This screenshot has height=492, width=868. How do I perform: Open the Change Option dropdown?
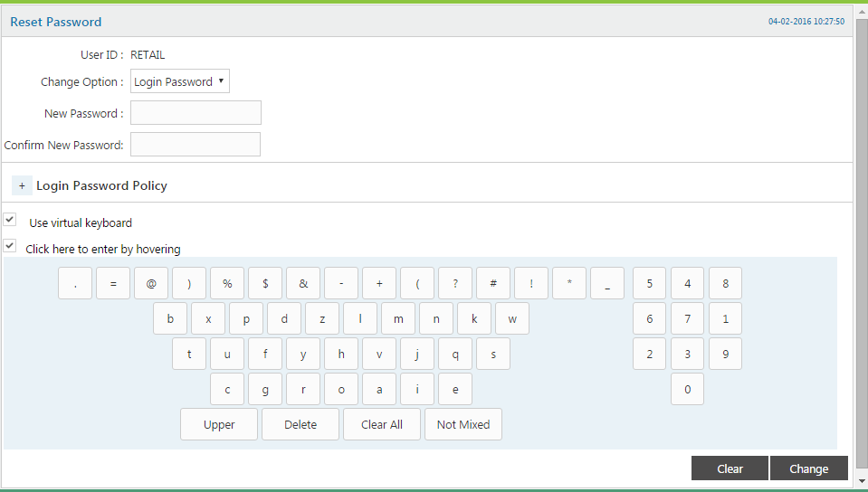pos(180,81)
